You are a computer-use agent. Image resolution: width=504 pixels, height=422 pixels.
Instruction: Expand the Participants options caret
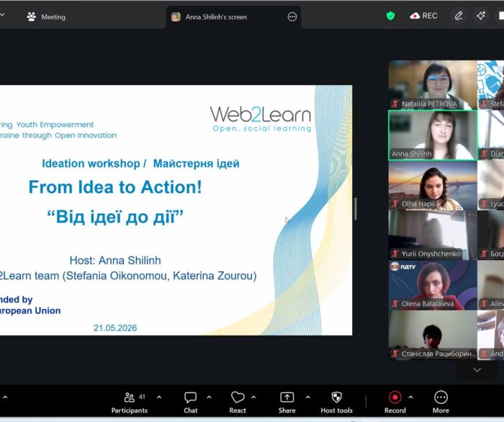coord(159,398)
